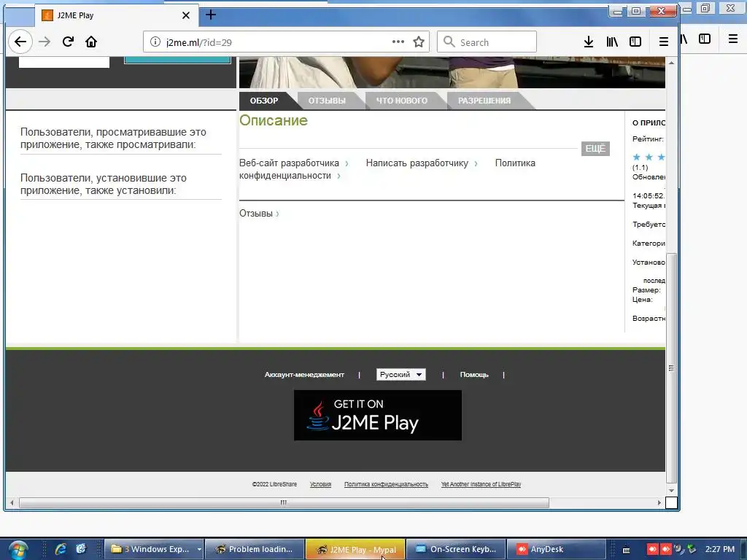The height and width of the screenshot is (560, 747).
Task: Launch Internet Explorer from quick launch
Action: [x=61, y=549]
